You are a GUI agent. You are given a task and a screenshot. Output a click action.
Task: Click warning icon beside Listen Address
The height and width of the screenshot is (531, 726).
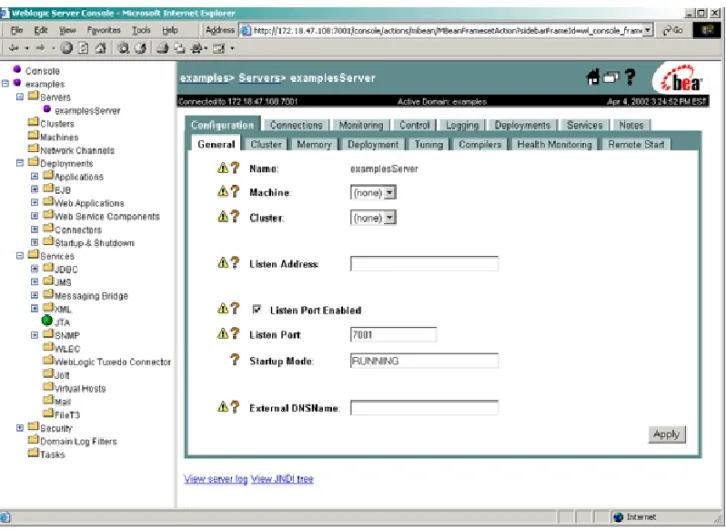click(223, 262)
